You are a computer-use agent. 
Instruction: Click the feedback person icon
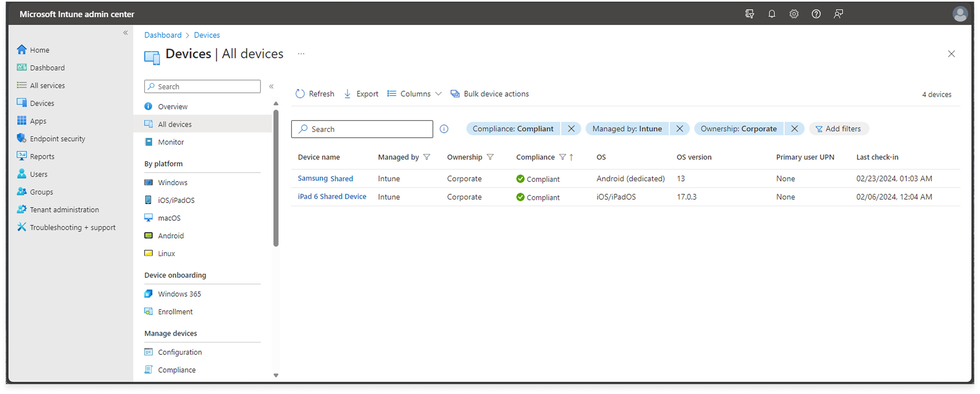pyautogui.click(x=838, y=14)
